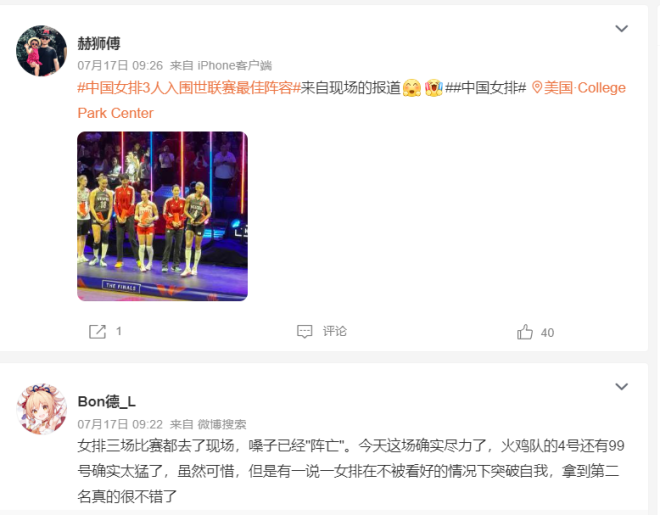Like the post with thumbs-up icon
The width and height of the screenshot is (660, 515).
click(524, 332)
